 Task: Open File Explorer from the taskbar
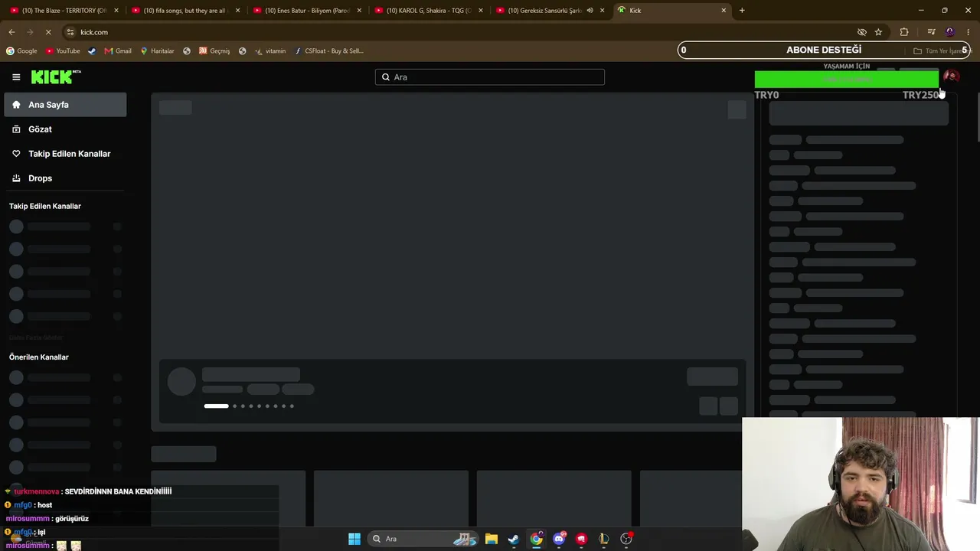pyautogui.click(x=492, y=539)
